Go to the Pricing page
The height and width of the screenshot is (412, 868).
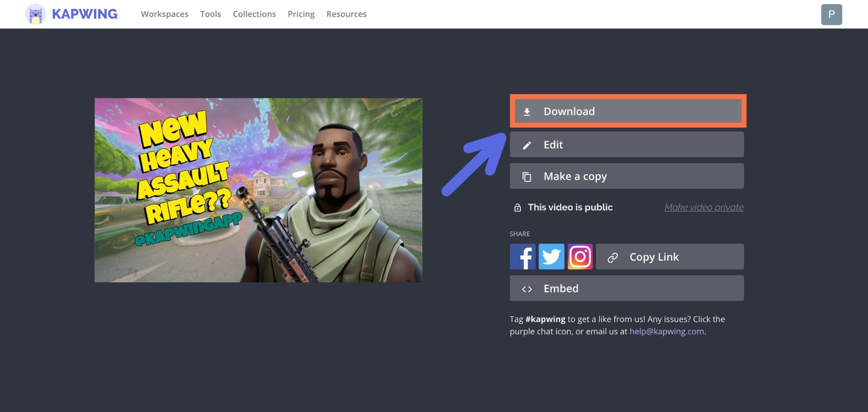tap(301, 14)
